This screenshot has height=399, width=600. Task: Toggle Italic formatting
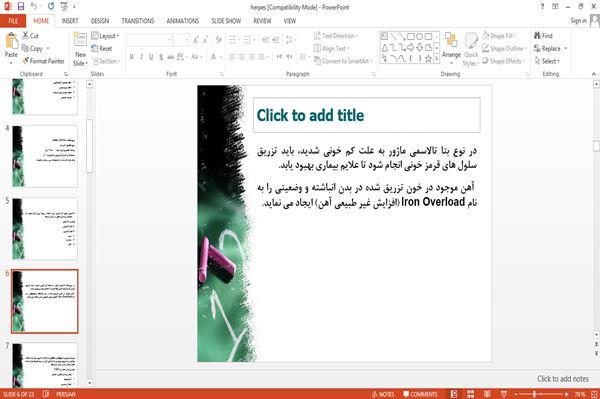click(141, 57)
